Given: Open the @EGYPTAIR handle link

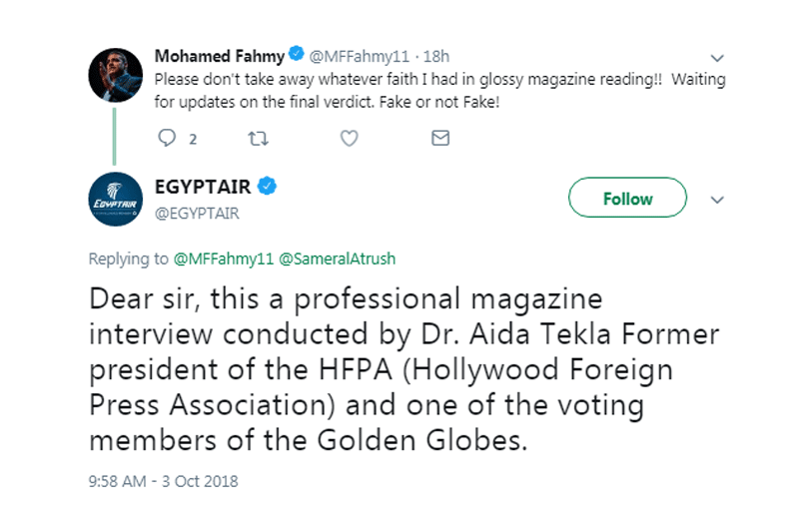Looking at the screenshot, I should [x=197, y=213].
